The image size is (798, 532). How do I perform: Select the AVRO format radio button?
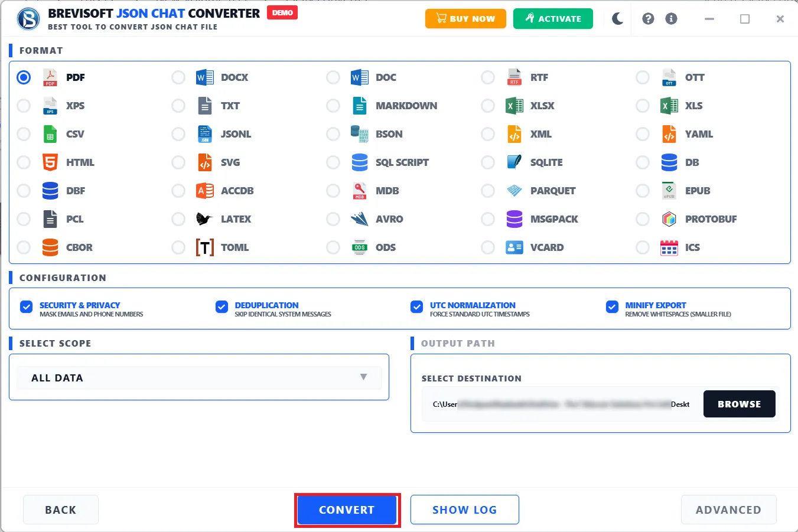click(333, 219)
